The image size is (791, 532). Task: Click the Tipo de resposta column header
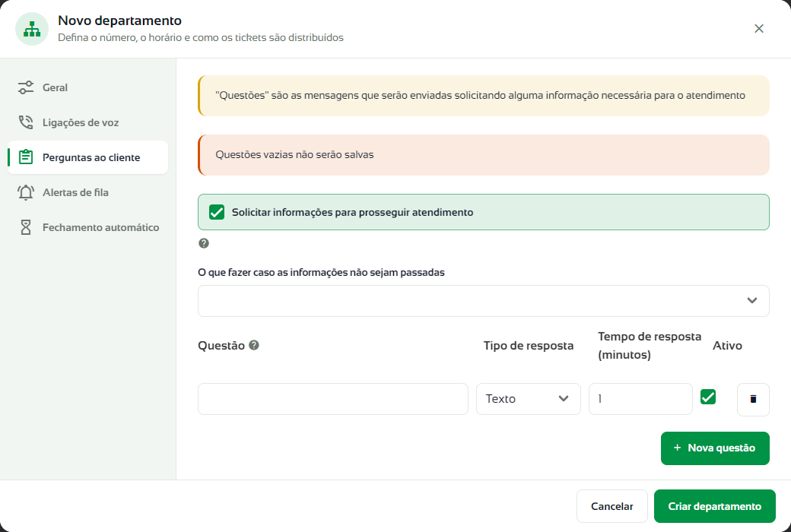(528, 346)
